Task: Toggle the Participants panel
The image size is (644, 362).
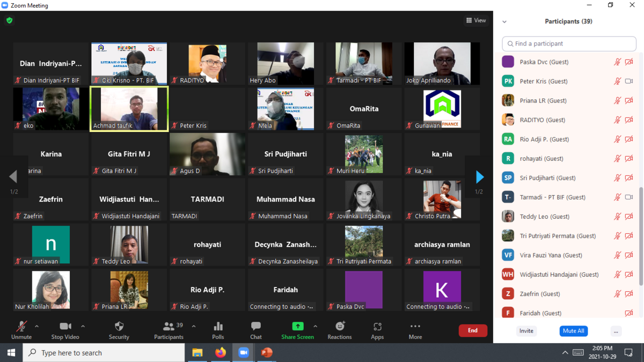Action: (169, 330)
